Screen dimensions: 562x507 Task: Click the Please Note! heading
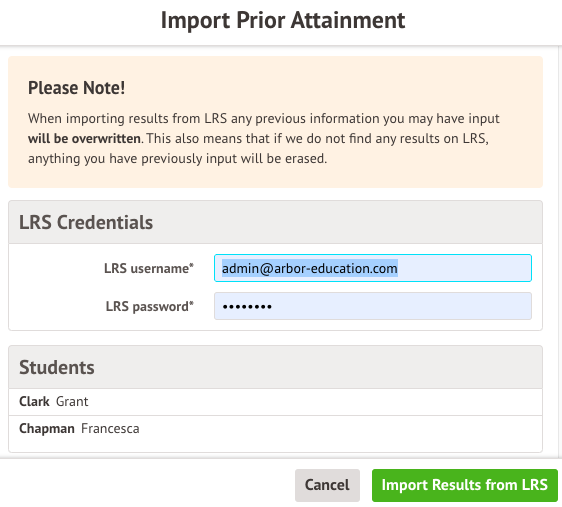pos(76,88)
